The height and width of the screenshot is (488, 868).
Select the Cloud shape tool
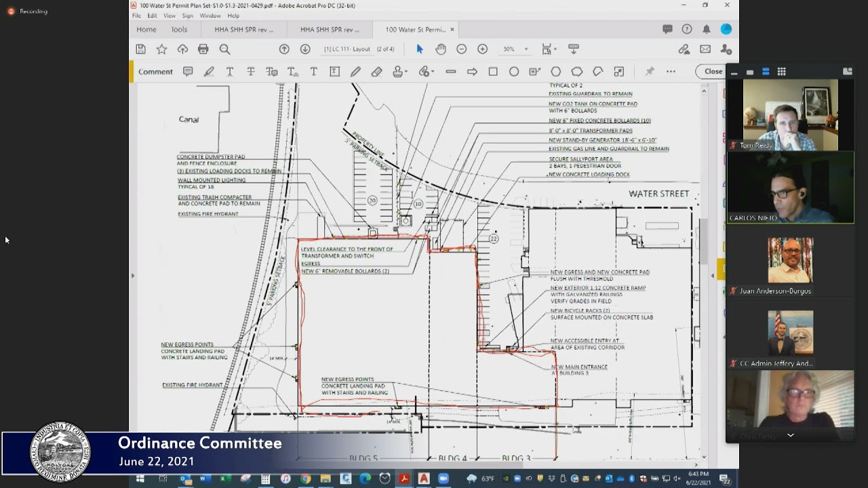point(577,71)
